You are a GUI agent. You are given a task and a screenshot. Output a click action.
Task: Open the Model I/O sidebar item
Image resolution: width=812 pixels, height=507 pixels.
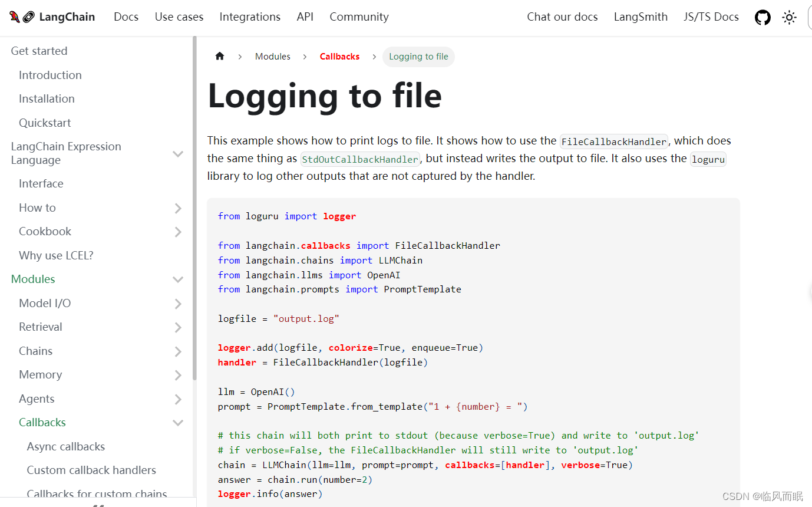tap(45, 303)
